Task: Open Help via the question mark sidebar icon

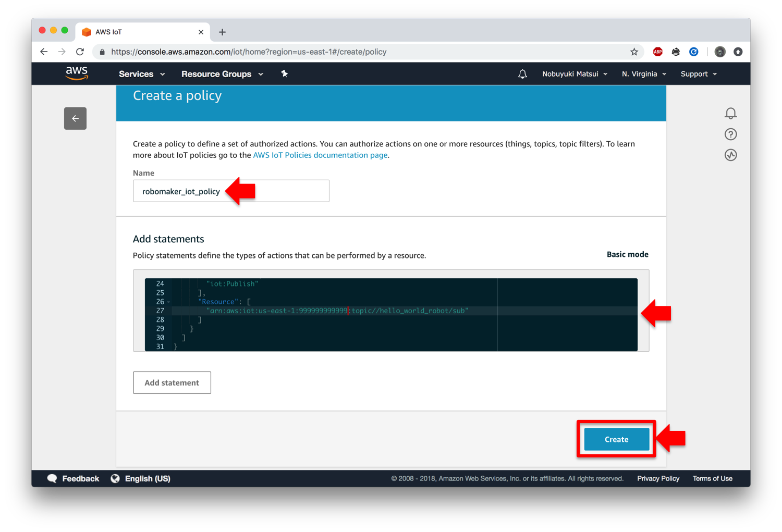Action: pyautogui.click(x=730, y=134)
